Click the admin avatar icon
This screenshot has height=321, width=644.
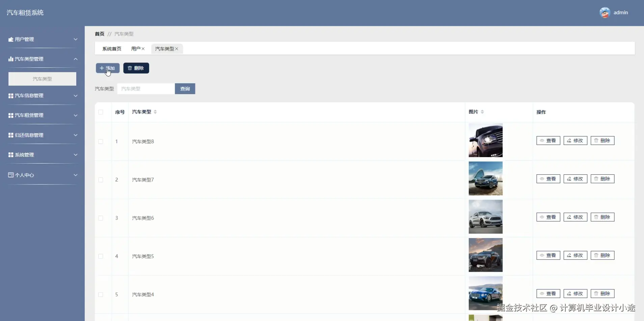tap(605, 12)
